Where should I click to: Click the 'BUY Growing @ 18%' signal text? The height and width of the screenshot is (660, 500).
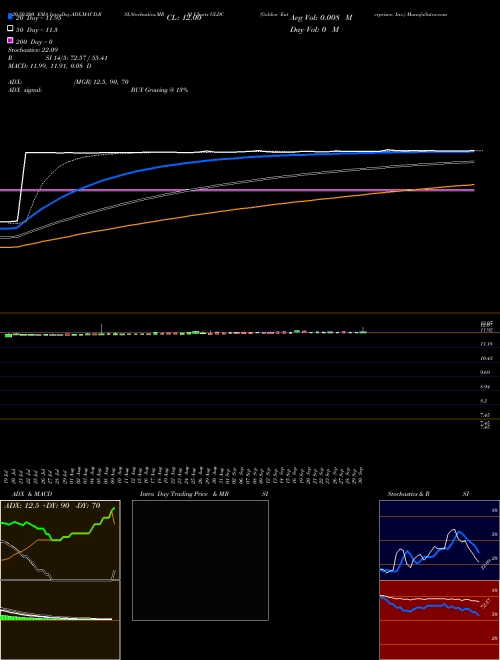tap(159, 90)
